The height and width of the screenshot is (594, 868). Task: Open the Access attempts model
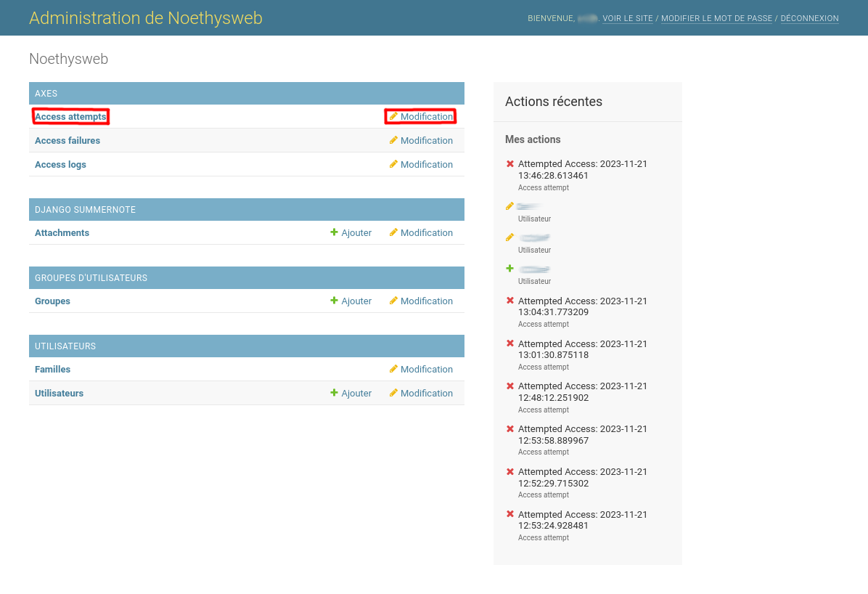point(70,116)
